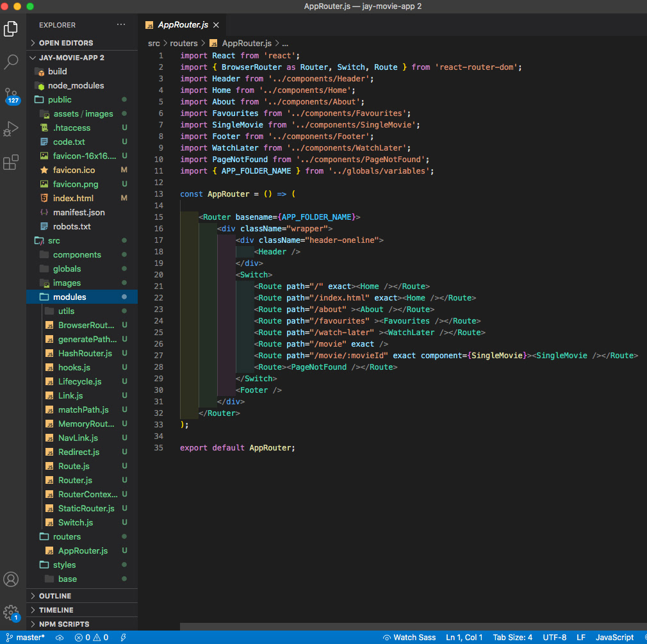
Task: Open the Search view icon
Action: tap(11, 62)
